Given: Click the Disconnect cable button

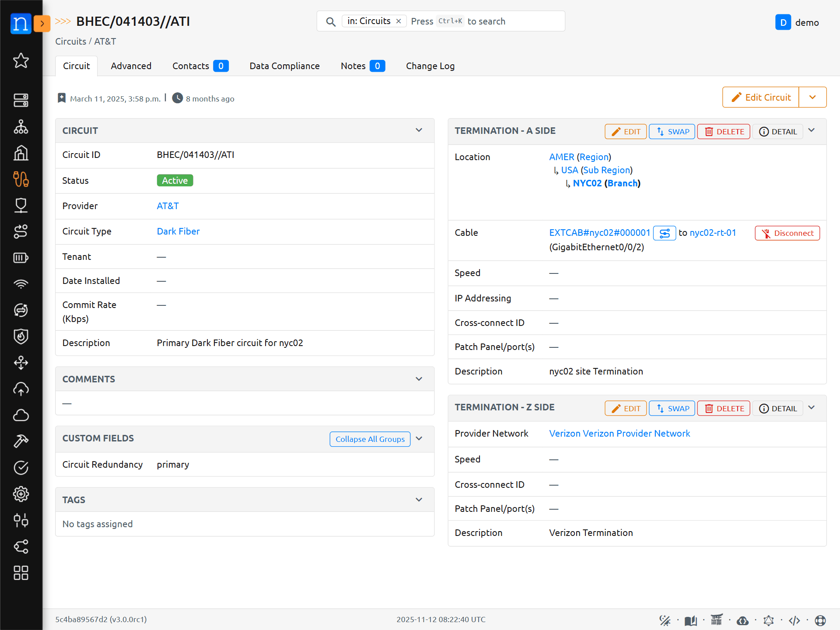Looking at the screenshot, I should pyautogui.click(x=787, y=233).
